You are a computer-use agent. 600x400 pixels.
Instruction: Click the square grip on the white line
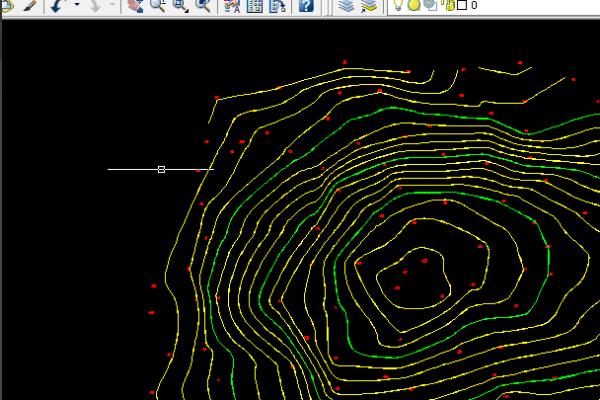[161, 170]
